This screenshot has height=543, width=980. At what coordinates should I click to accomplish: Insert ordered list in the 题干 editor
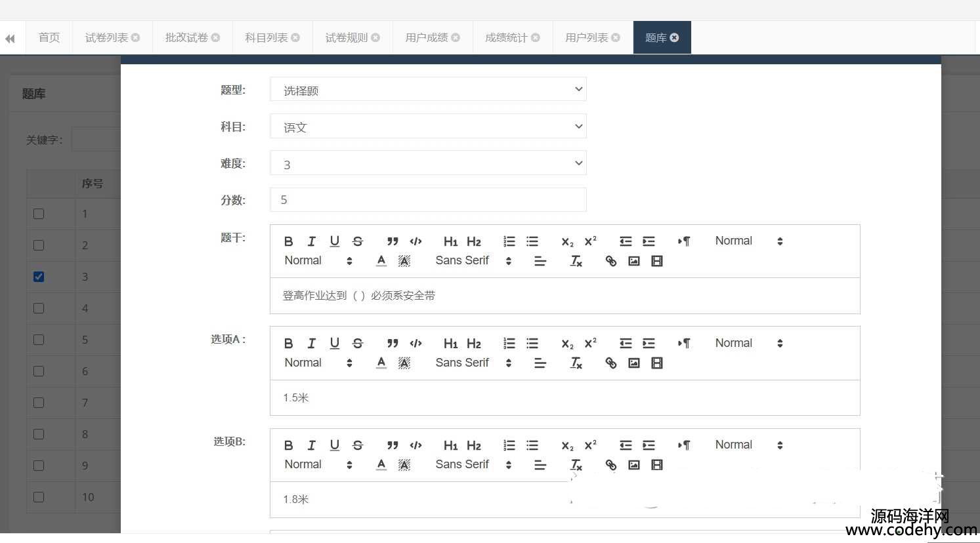(509, 241)
